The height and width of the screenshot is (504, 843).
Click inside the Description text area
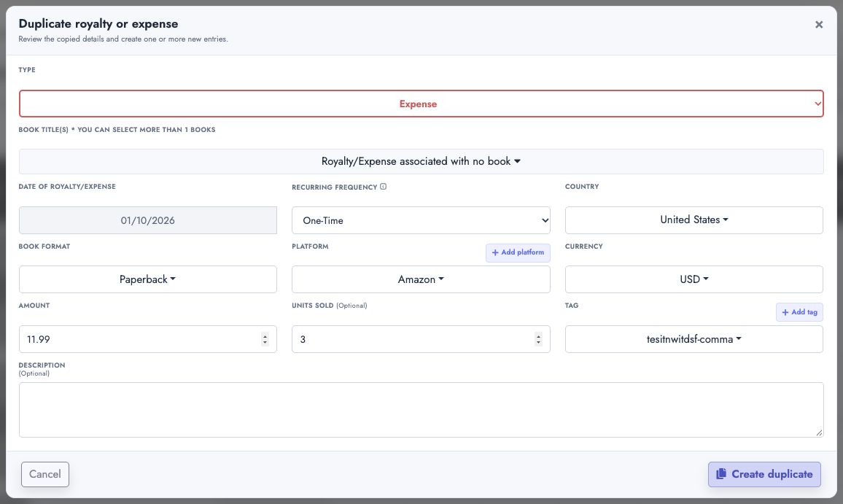421,410
